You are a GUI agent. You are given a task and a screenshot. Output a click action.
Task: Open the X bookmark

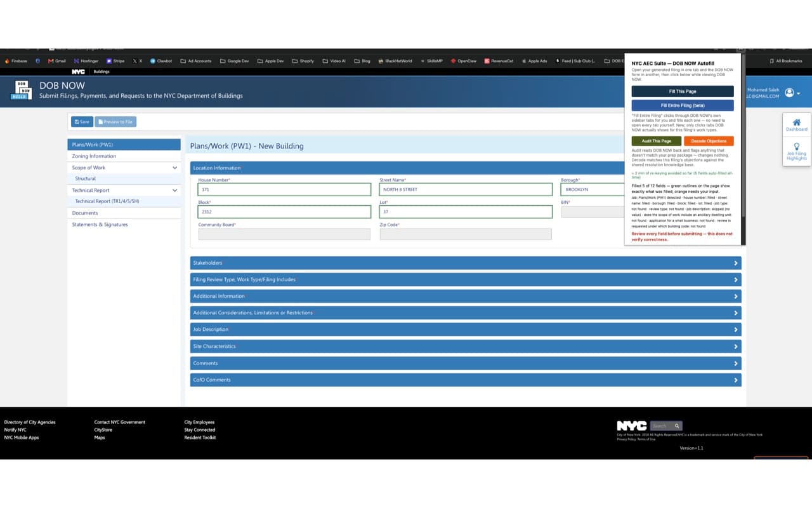pos(138,61)
